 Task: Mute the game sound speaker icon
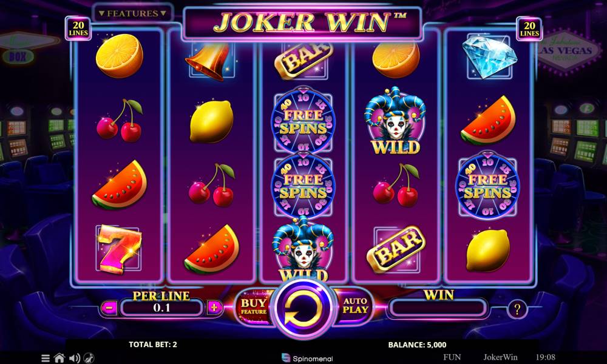coord(74,358)
